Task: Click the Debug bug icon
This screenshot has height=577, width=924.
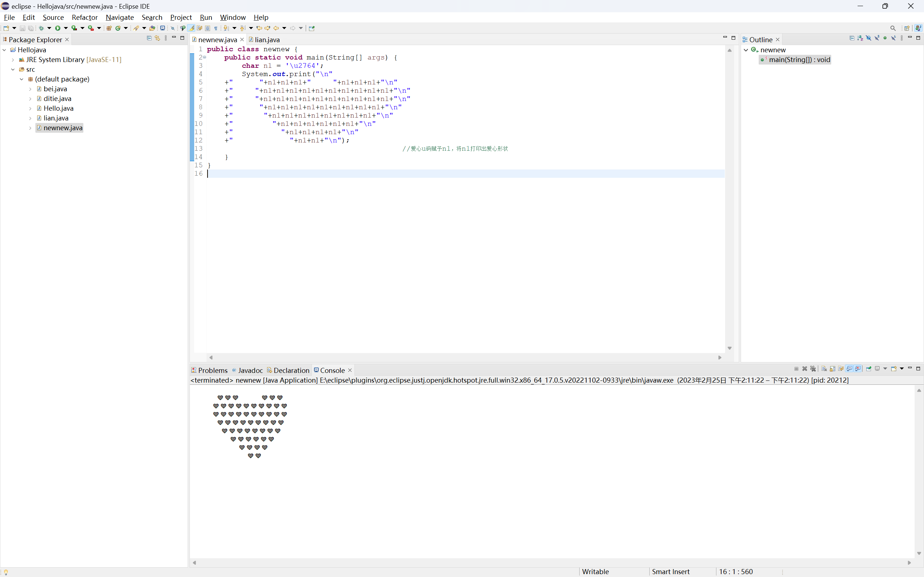Action: coord(41,28)
